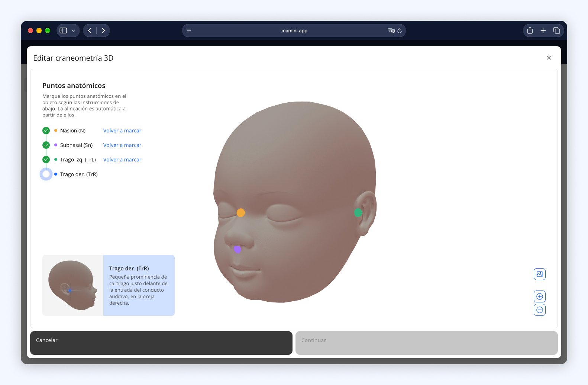Open a new tab with plus icon

click(x=543, y=31)
